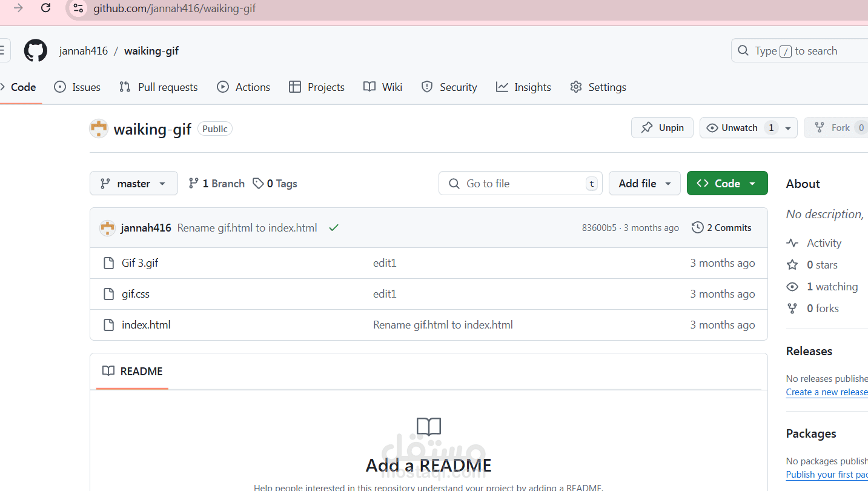Fork the repository with Fork button

(x=836, y=128)
